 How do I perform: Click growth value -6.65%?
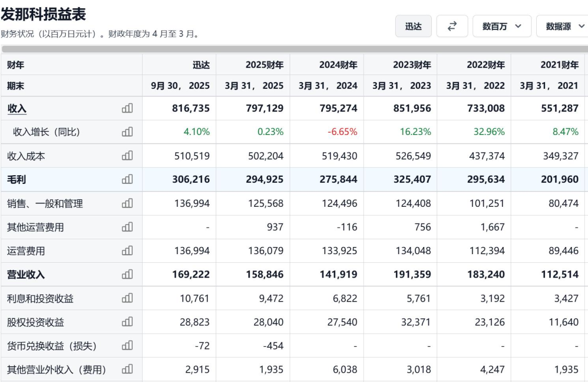(342, 132)
